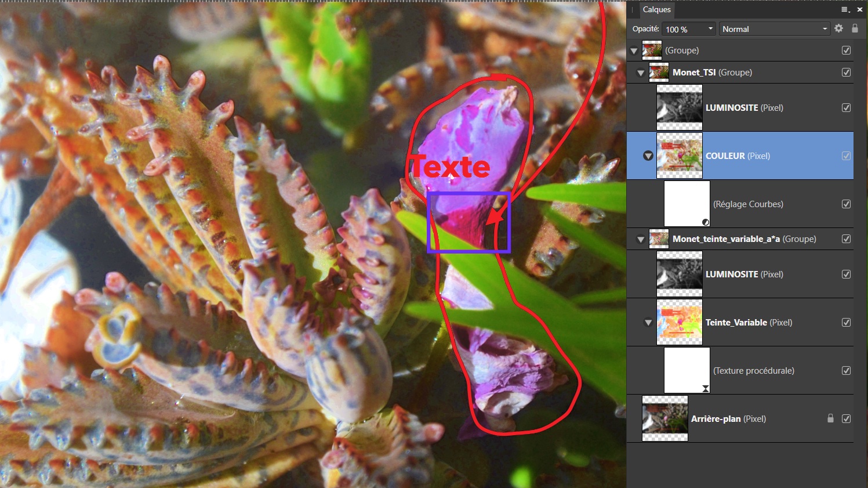Click the Teinte_Variable layer thumbnail
The image size is (868, 488).
680,322
